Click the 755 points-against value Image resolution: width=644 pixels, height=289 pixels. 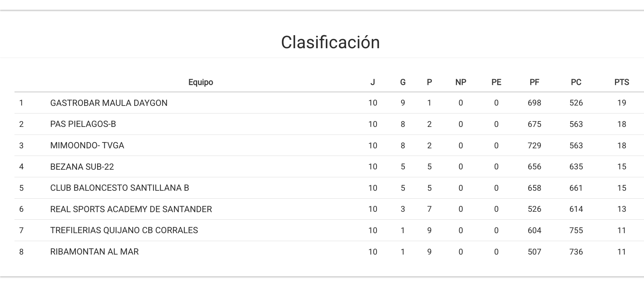(x=576, y=230)
